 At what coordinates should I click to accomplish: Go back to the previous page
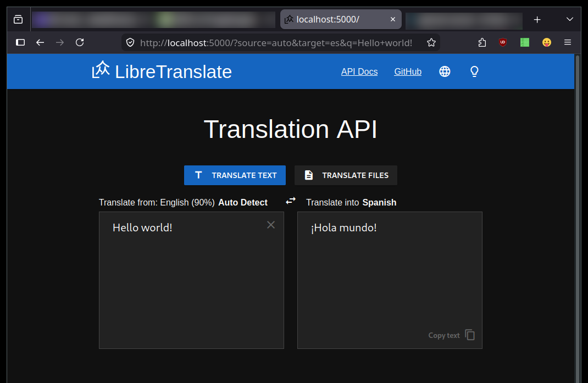(x=40, y=42)
